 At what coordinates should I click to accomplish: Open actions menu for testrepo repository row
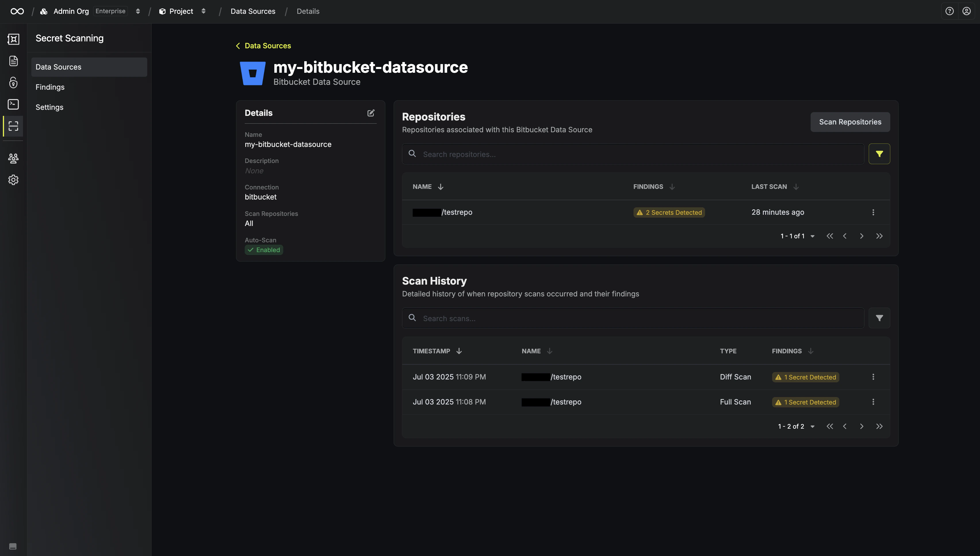[x=873, y=212]
